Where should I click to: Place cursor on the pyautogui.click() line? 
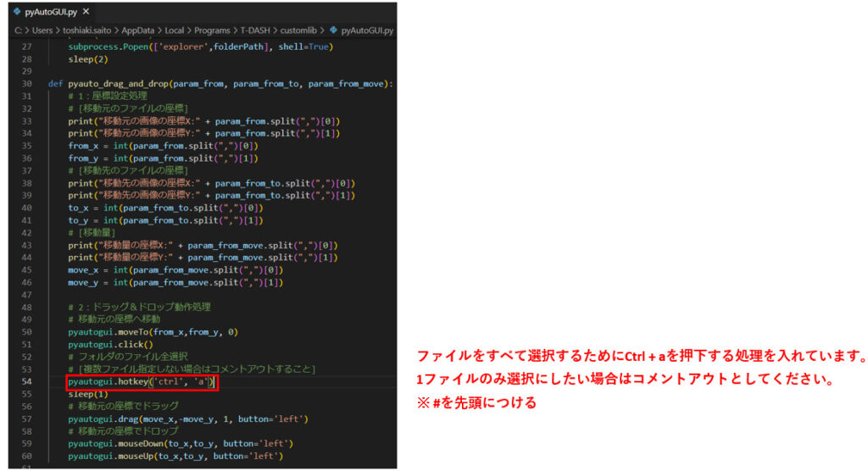pos(110,345)
